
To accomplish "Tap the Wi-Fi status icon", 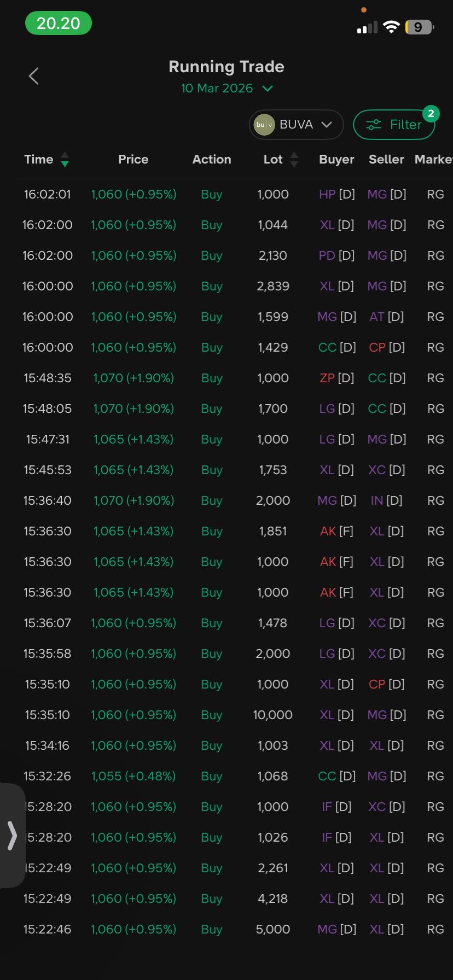I will [x=391, y=27].
